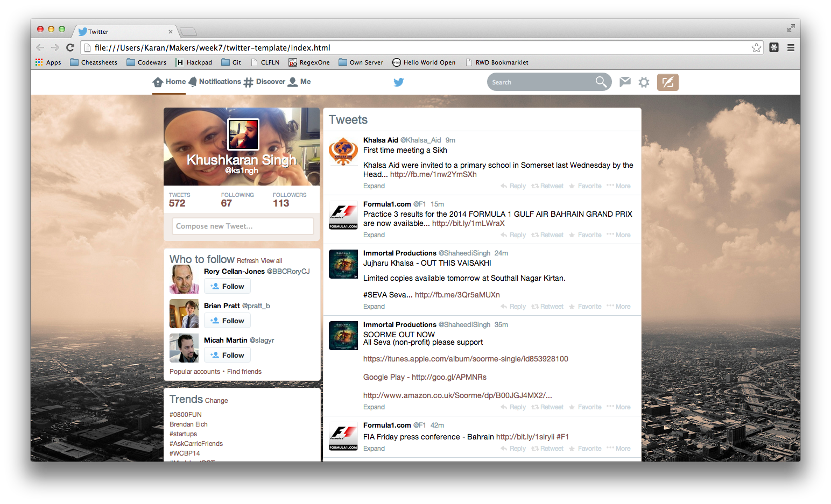
Task: Click the compose new tweet quill button
Action: pyautogui.click(x=667, y=82)
